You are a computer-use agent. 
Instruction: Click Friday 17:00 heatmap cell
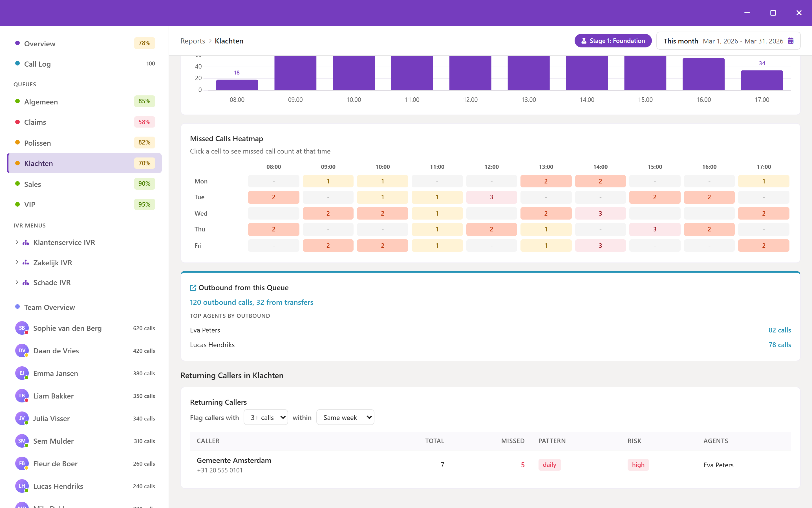click(x=764, y=246)
